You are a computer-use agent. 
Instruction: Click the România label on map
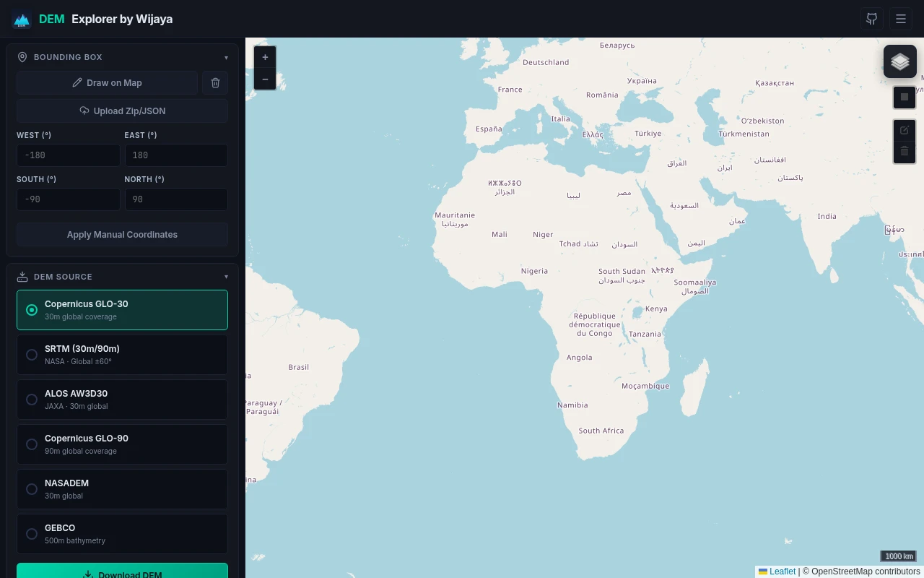pos(602,95)
